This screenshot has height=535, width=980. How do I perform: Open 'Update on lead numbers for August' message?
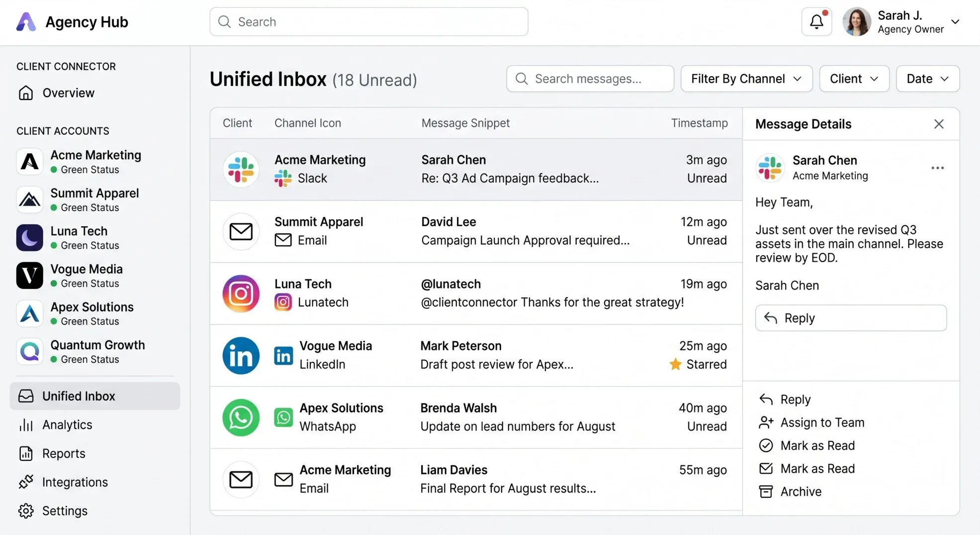pyautogui.click(x=476, y=418)
